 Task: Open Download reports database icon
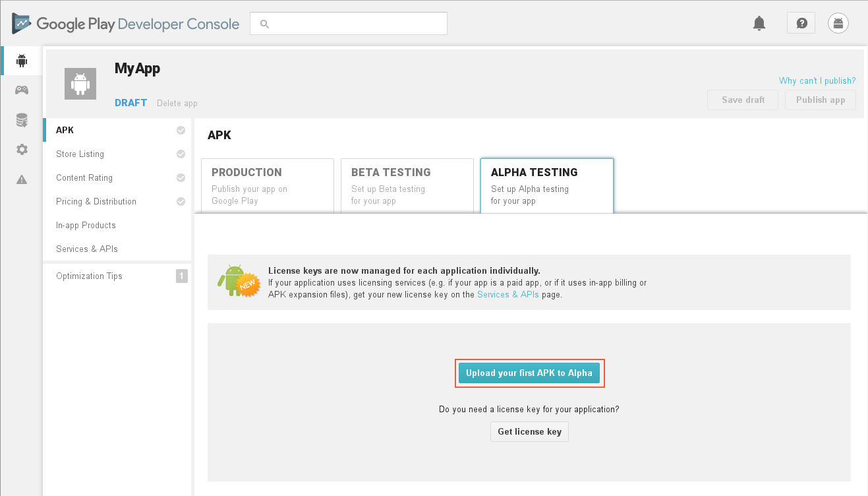click(22, 120)
